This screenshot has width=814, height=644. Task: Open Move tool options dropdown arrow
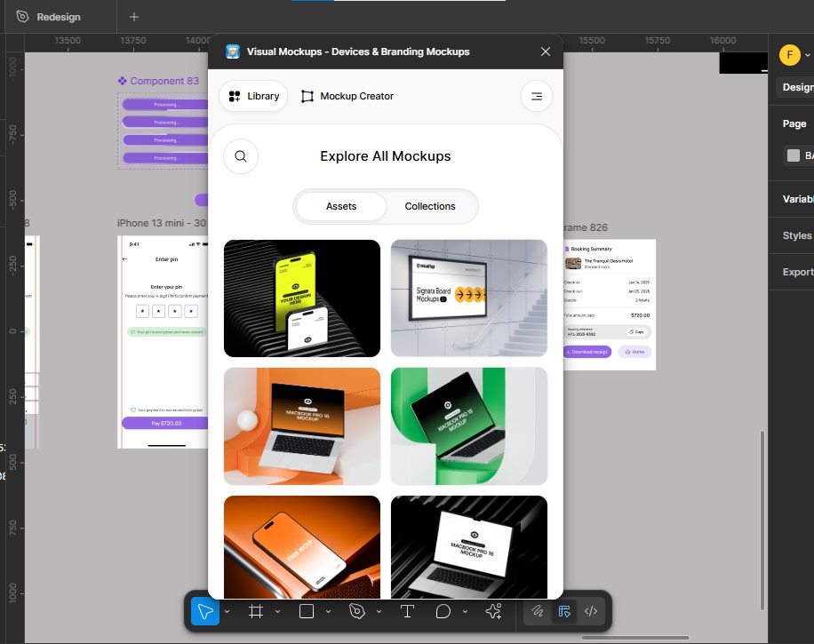point(227,612)
